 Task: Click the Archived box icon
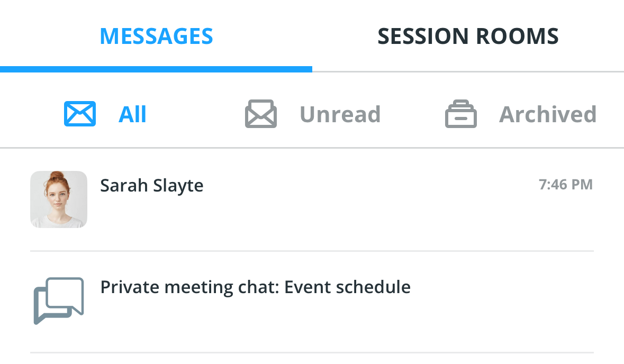coord(461,114)
